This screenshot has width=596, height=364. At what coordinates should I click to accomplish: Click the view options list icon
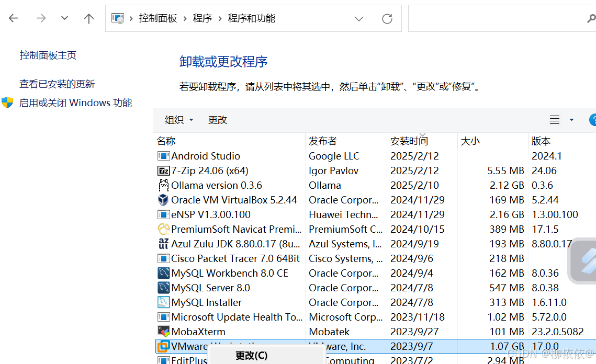(x=555, y=120)
